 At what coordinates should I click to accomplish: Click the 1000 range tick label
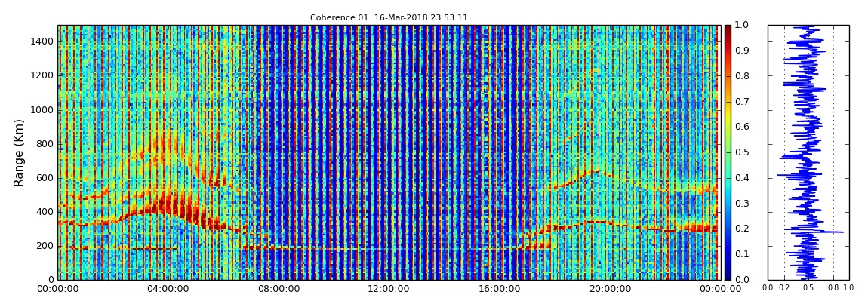coord(42,109)
